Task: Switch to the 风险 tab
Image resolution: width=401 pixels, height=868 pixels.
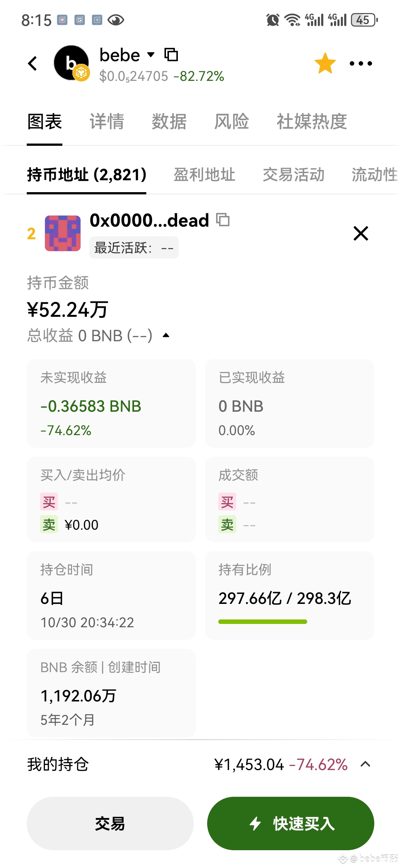Action: click(x=231, y=122)
